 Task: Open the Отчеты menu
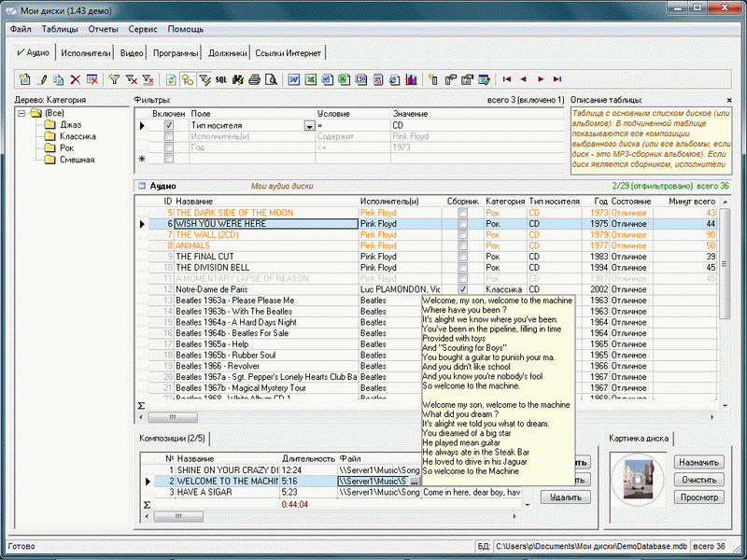click(103, 29)
